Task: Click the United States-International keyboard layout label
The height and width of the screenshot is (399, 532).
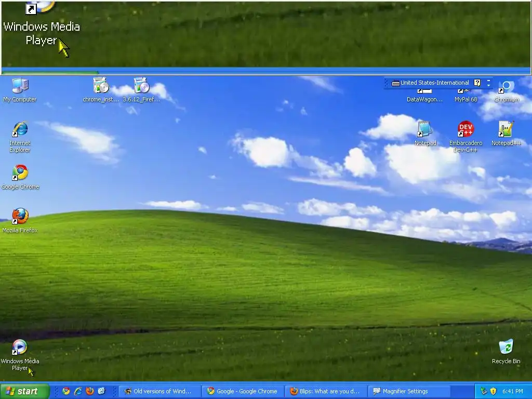Action: coord(435,83)
